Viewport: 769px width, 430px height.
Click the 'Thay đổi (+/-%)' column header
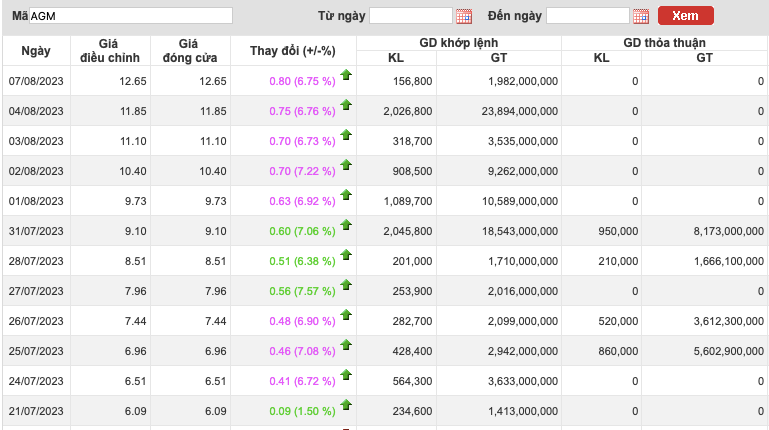tap(292, 50)
